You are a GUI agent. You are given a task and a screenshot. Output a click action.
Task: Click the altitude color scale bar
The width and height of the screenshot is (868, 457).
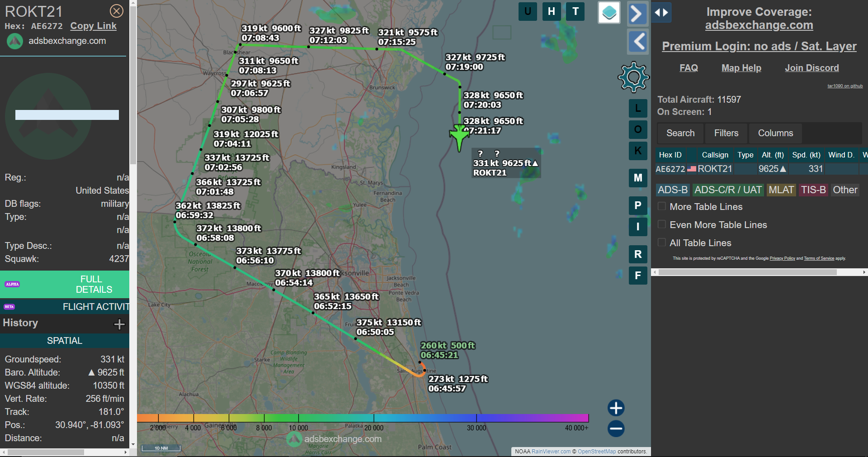tap(363, 418)
